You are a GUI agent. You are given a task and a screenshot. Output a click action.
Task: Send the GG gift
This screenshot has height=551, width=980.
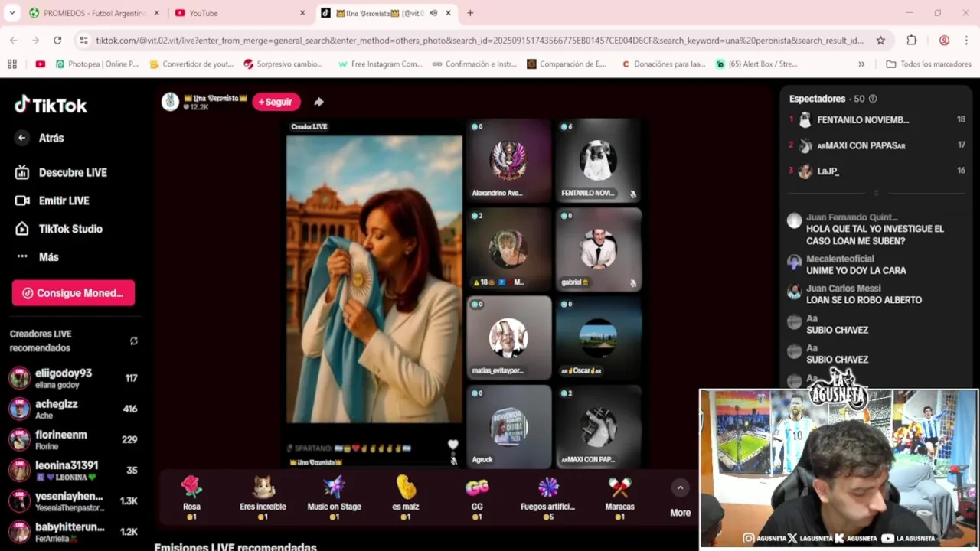(x=477, y=497)
